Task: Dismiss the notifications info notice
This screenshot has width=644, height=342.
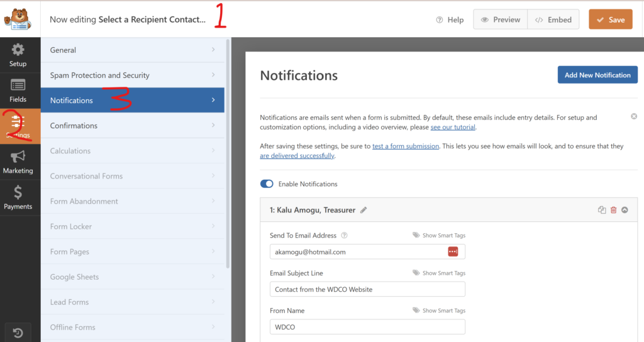Action: [633, 117]
